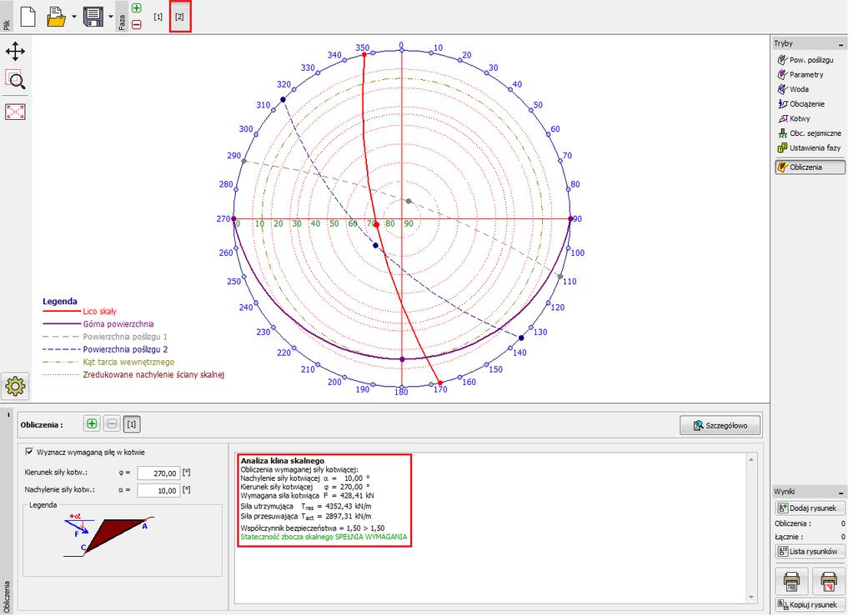Viewport: 853px width, 616px height.
Task: Click the SPEŁNIA WYMAGANIA status line
Action: [324, 537]
